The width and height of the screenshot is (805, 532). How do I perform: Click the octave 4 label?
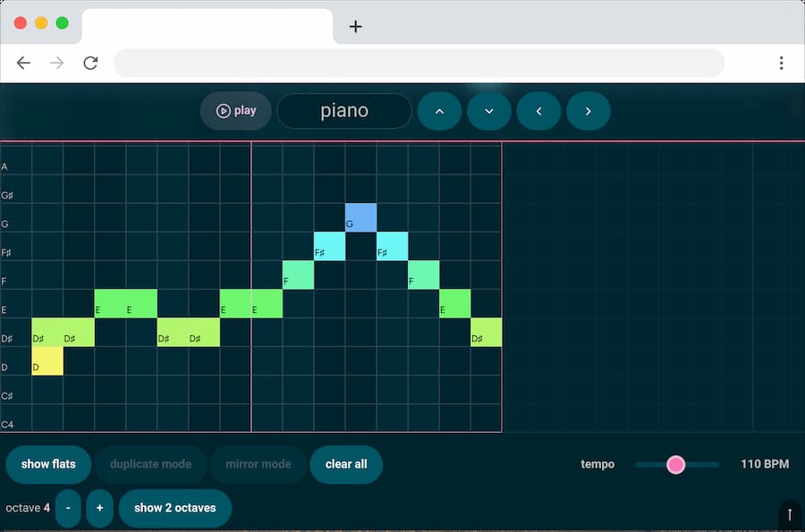tap(28, 508)
